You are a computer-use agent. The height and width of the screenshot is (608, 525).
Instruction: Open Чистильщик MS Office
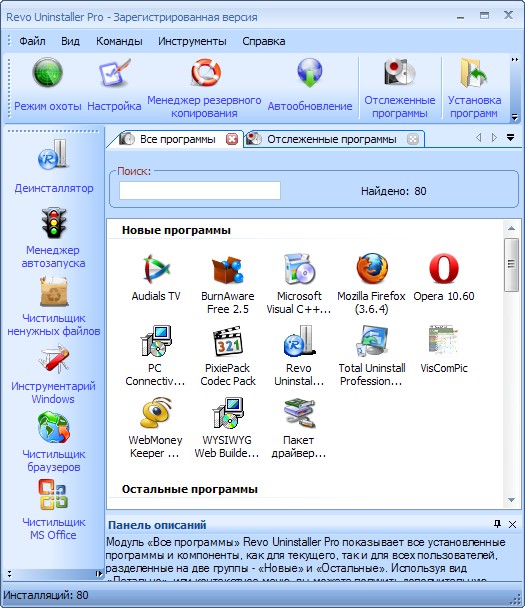pyautogui.click(x=54, y=510)
